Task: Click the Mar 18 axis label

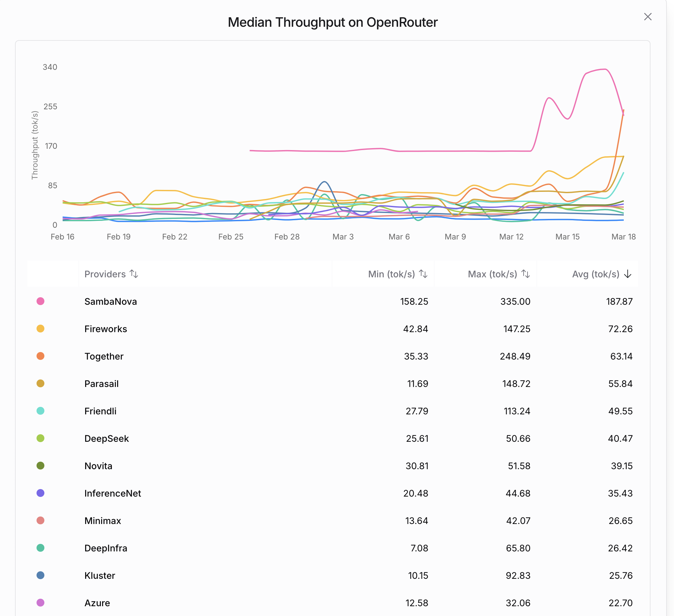Action: [x=623, y=237]
